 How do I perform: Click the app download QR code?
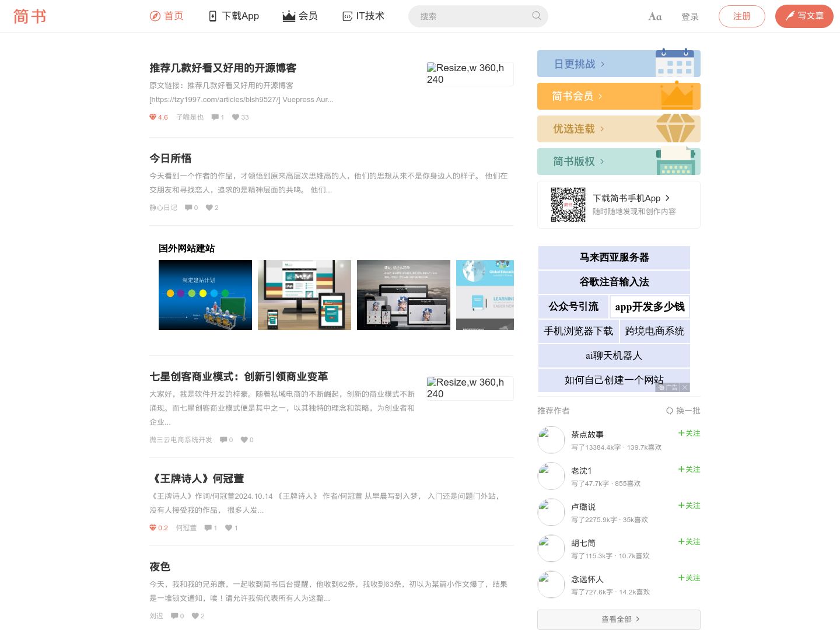pos(568,204)
